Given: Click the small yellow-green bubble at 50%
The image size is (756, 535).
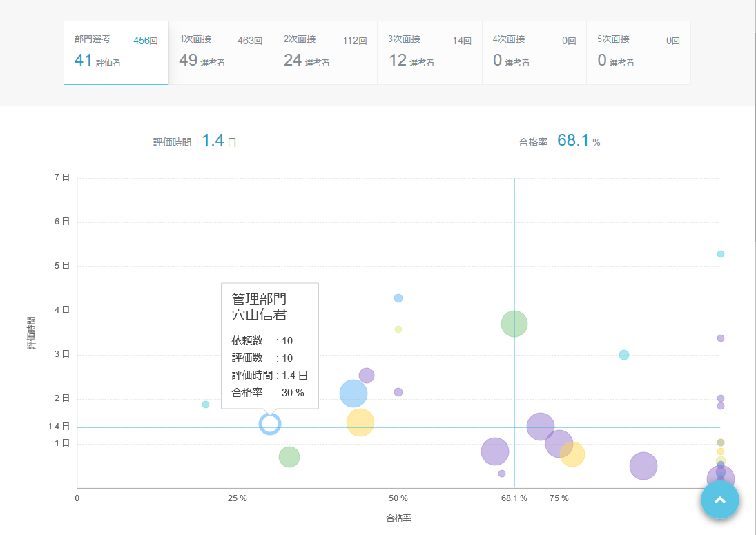Looking at the screenshot, I should tap(398, 329).
